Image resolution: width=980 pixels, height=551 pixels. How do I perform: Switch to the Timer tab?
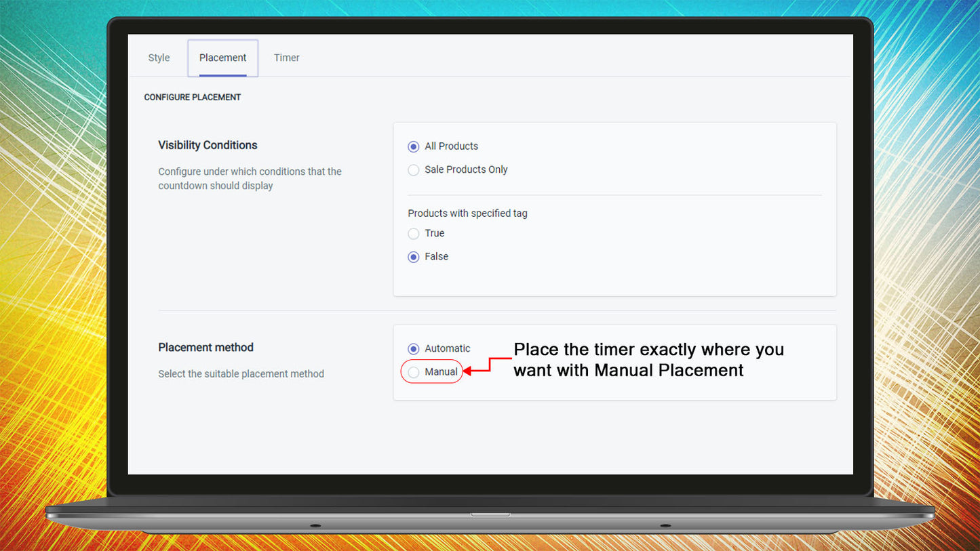pos(286,58)
